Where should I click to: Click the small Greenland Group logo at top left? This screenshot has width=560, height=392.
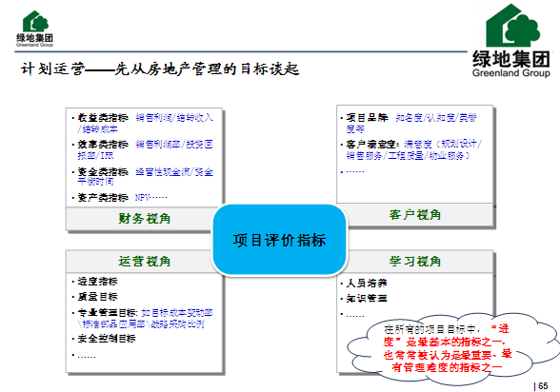34,29
